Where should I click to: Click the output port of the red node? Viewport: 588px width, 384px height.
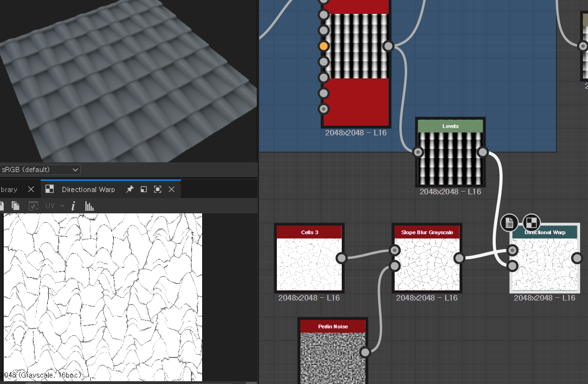click(x=389, y=46)
